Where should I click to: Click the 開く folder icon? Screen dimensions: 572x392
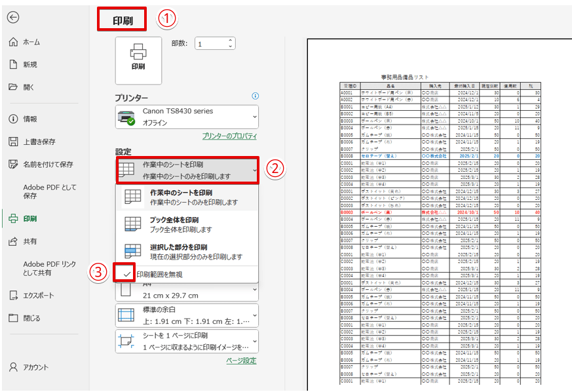tap(13, 87)
